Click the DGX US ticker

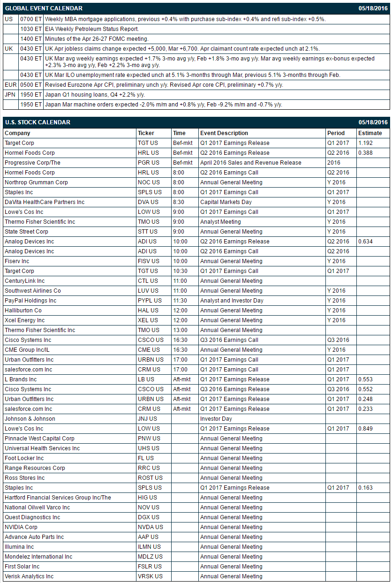(149, 517)
